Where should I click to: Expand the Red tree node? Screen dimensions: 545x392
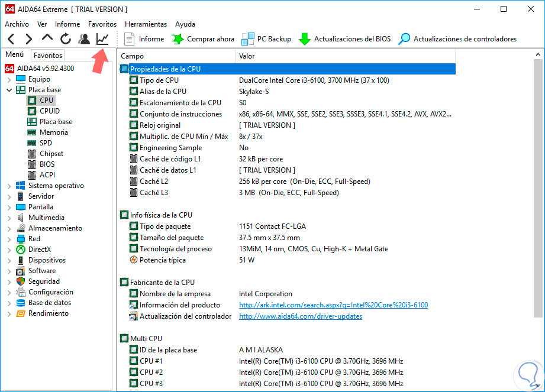click(x=9, y=239)
